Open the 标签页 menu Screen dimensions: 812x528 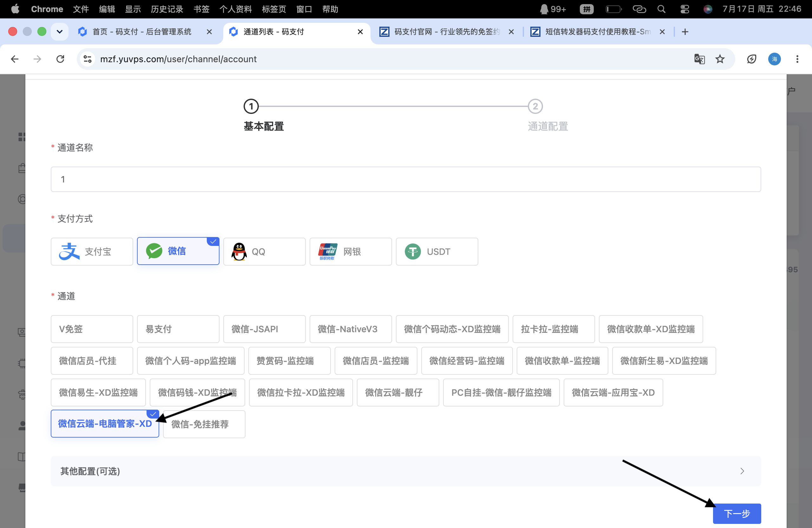pyautogui.click(x=274, y=9)
